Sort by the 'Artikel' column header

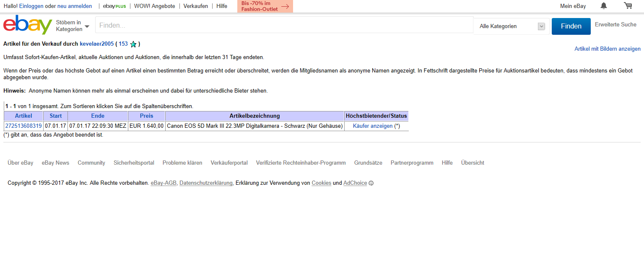point(23,116)
